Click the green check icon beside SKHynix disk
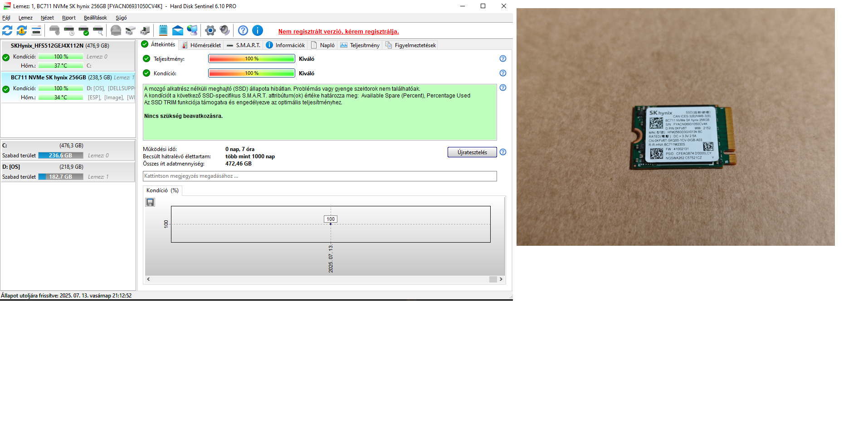This screenshot has width=868, height=424. 6,58
